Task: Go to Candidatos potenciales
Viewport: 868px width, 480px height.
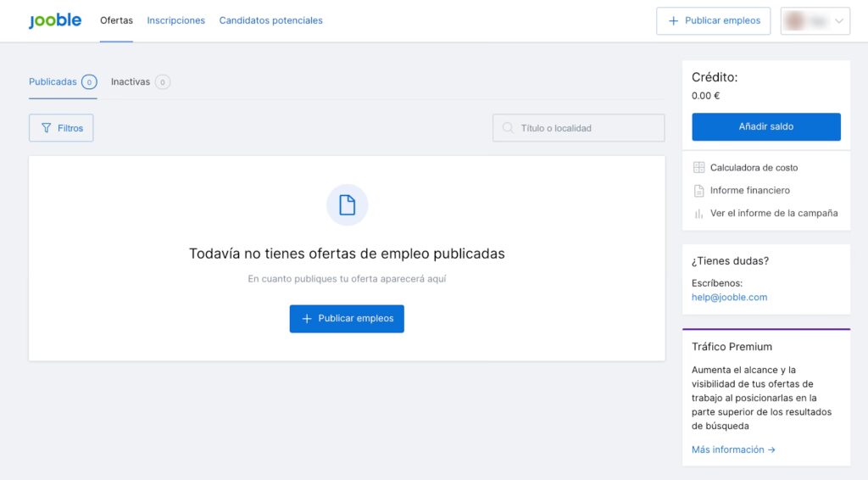Action: [270, 20]
